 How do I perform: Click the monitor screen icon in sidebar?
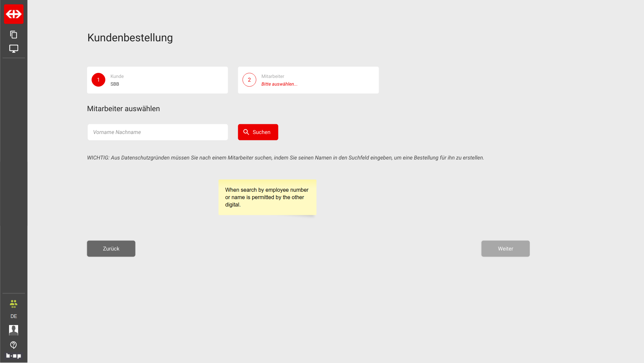(13, 49)
